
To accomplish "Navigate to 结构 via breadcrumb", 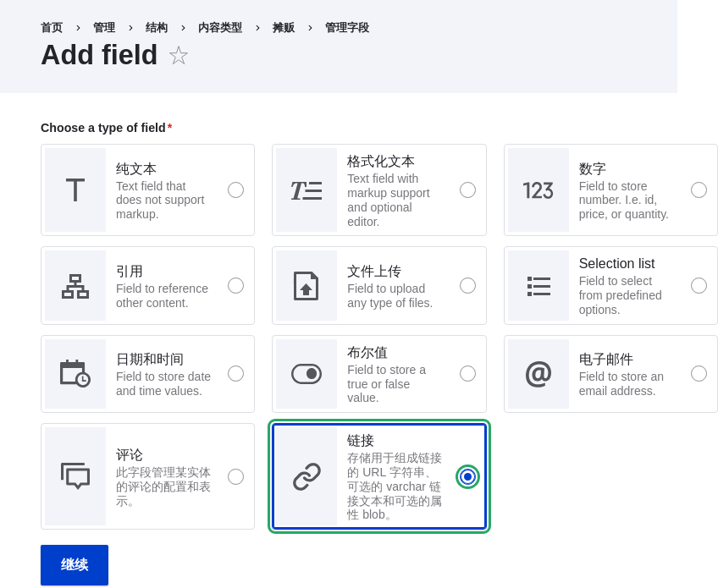I will (157, 27).
